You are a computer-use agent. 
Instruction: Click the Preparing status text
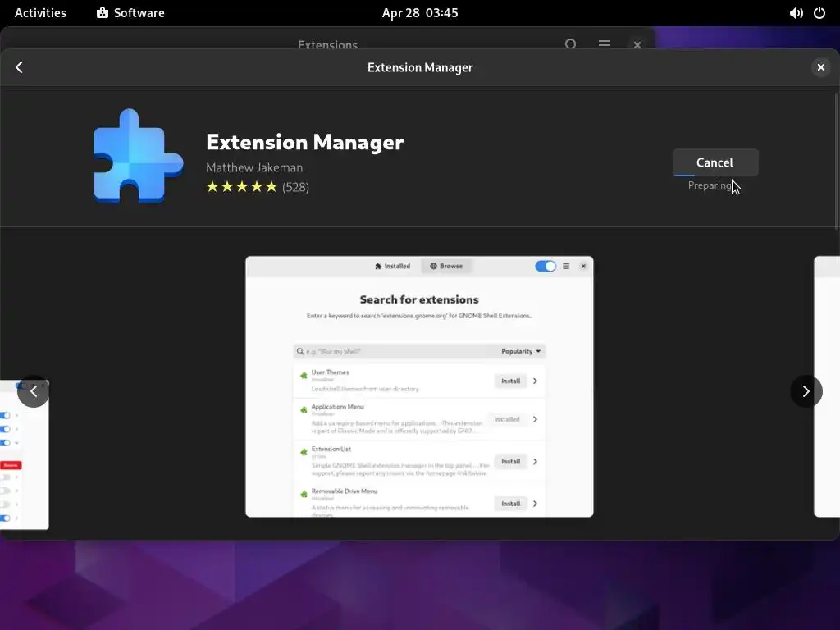(710, 185)
